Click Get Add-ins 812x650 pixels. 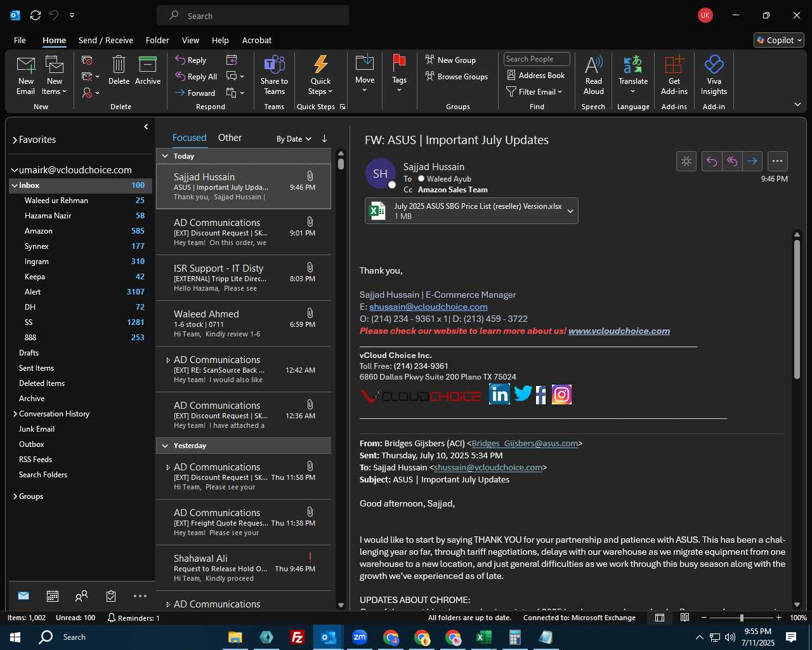674,75
